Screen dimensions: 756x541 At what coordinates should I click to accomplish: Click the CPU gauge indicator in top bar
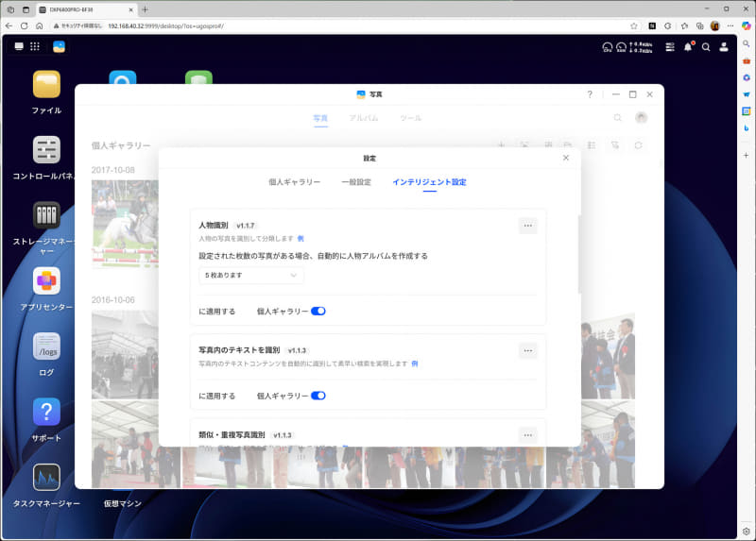point(607,47)
